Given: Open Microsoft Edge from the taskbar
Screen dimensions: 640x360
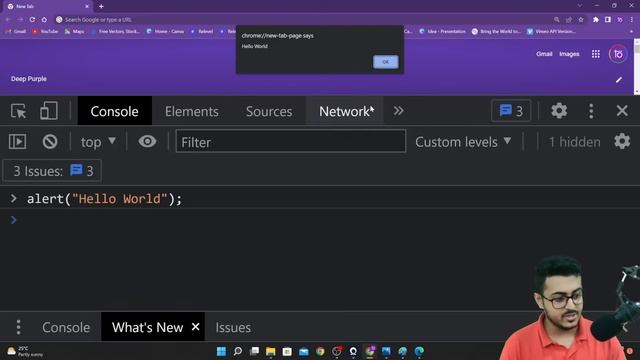Looking at the screenshot, I should tap(419, 351).
